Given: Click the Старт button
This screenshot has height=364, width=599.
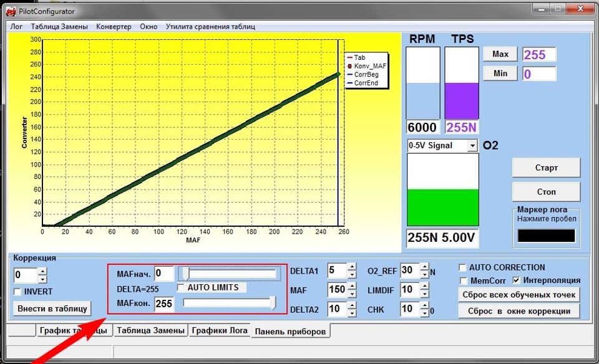Looking at the screenshot, I should [x=547, y=168].
